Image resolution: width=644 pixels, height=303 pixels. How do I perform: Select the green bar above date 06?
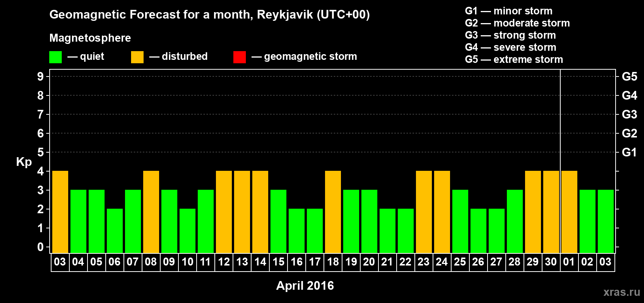pos(115,231)
